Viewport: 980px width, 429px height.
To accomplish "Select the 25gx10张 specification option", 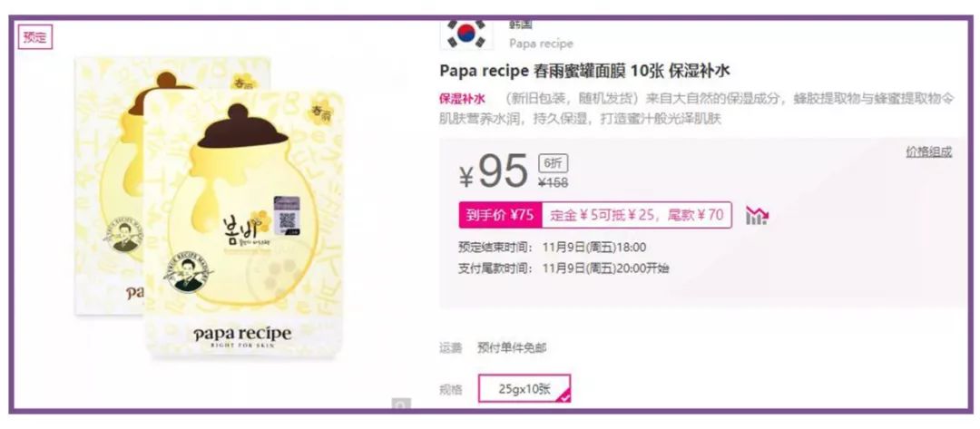I will click(524, 389).
